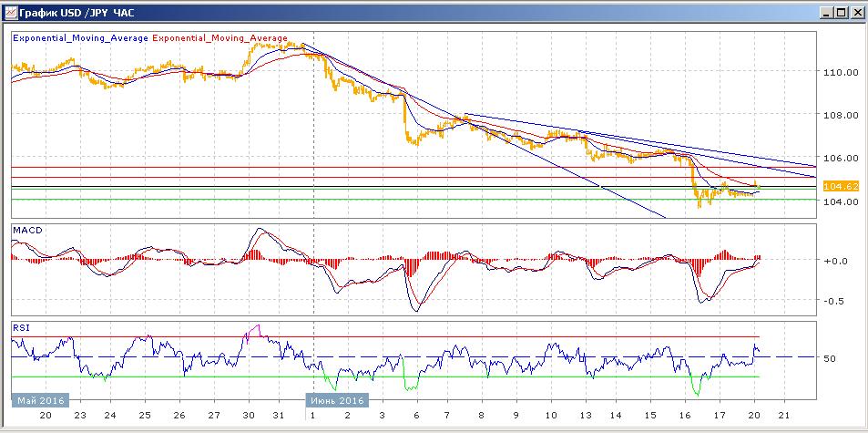Click the chart icon in the title bar
Viewport: 868px width, 433px height.
10,13
